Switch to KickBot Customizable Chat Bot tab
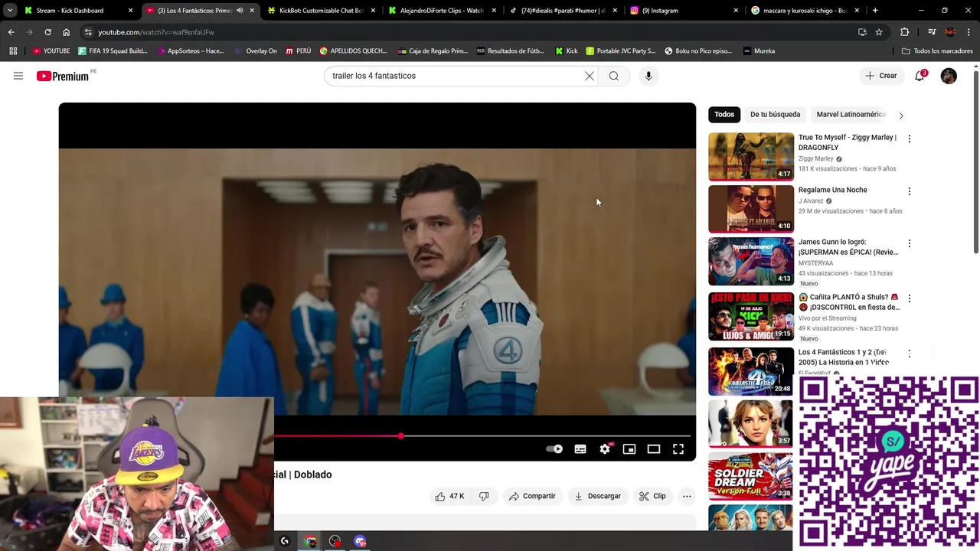Screen dimensions: 980x551 point(321,11)
